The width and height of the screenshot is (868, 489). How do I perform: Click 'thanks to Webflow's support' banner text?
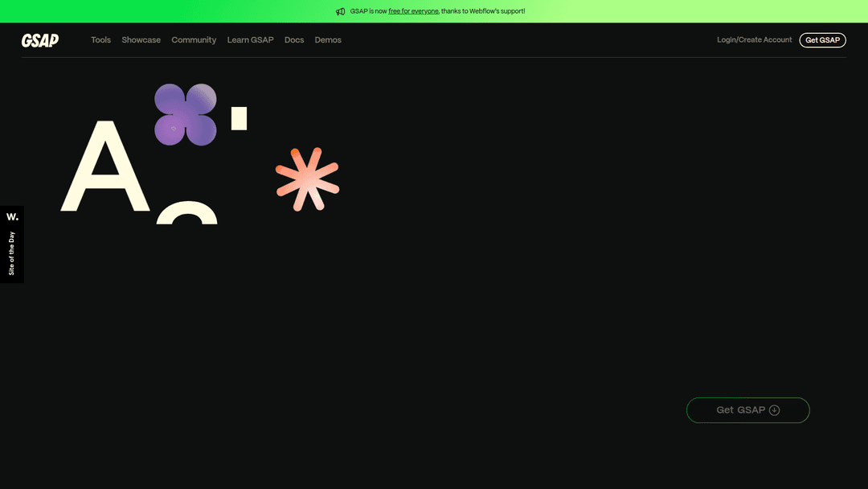(x=483, y=11)
